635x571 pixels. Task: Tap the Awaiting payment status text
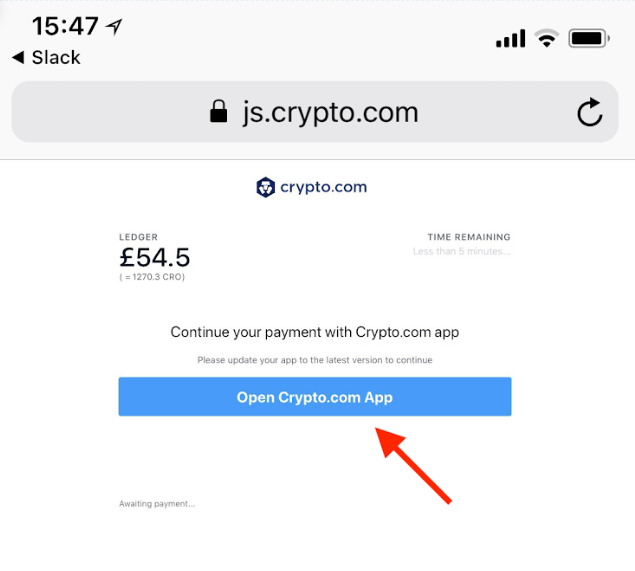point(157,504)
